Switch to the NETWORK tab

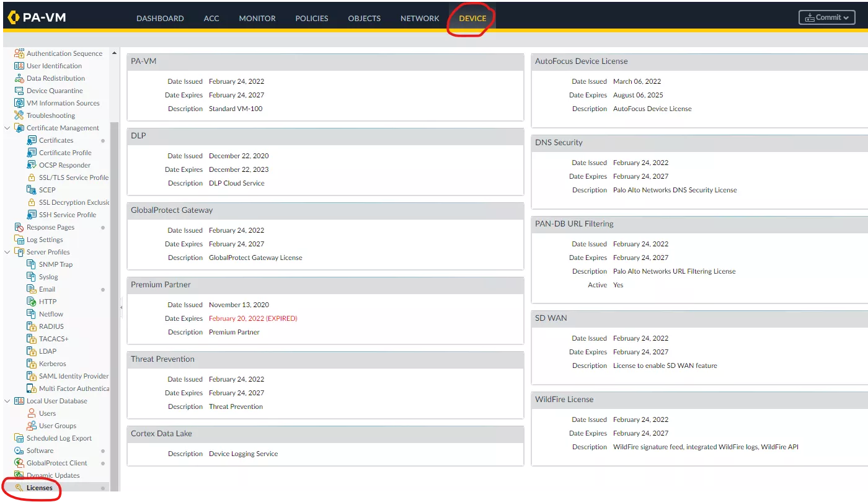[420, 18]
